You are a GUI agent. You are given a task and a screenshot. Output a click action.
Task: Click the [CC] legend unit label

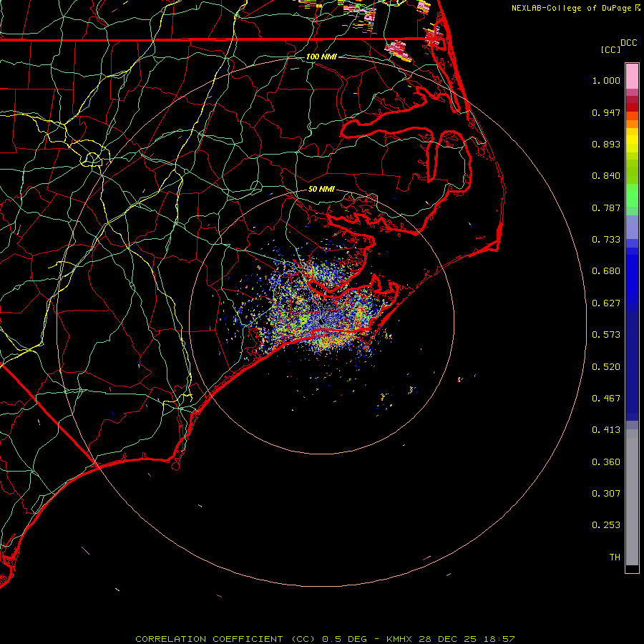pos(610,49)
